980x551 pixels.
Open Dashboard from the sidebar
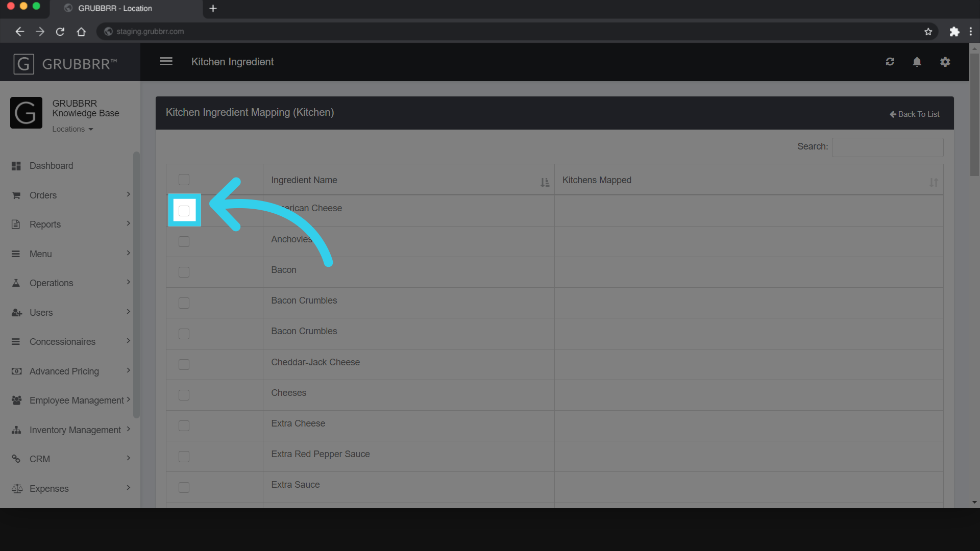pyautogui.click(x=51, y=166)
